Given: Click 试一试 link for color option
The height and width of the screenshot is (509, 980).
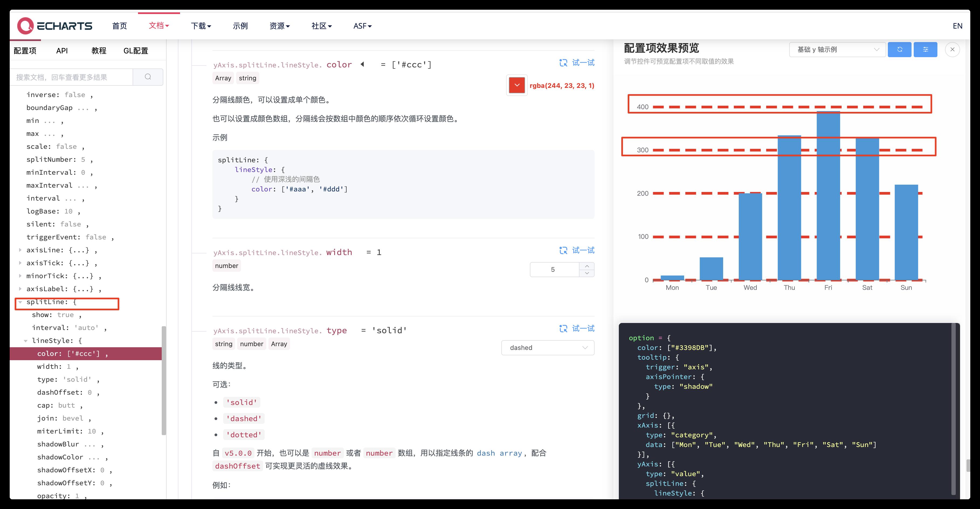Looking at the screenshot, I should tap(583, 63).
